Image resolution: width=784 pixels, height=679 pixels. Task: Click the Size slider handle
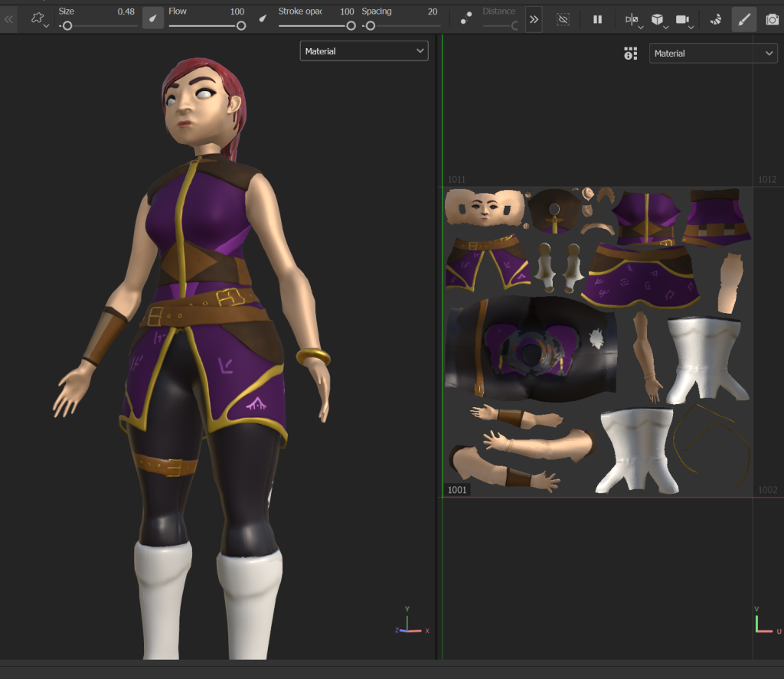point(67,25)
